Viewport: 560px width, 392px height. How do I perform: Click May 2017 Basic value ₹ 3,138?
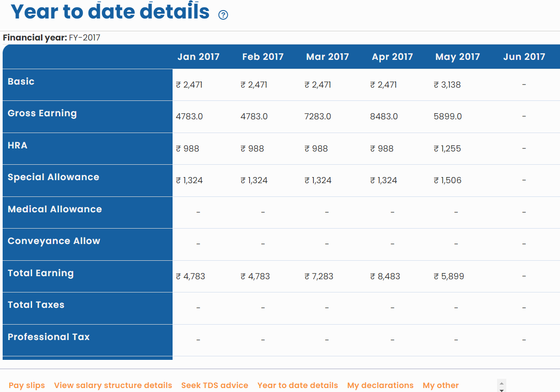(447, 85)
